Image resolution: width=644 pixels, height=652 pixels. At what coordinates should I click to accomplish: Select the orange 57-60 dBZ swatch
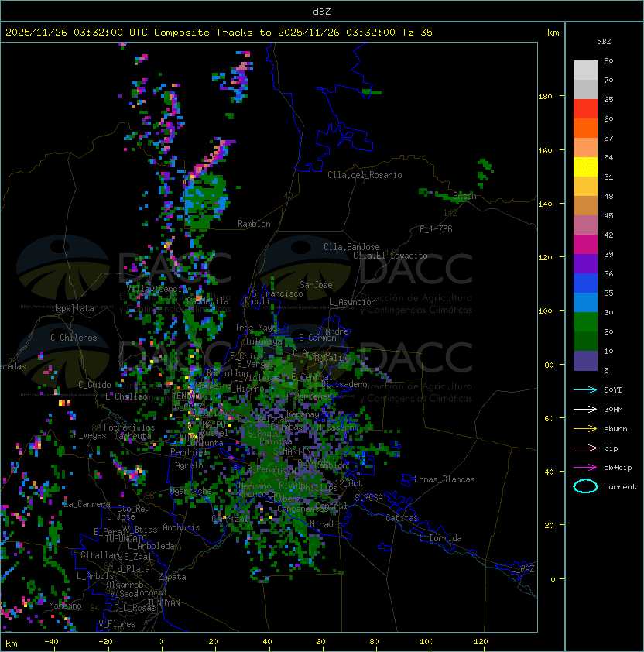585,128
